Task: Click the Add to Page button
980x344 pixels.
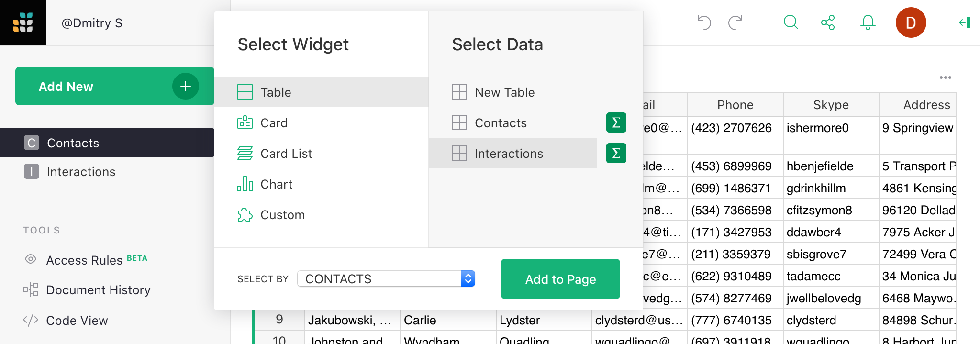Action: (560, 279)
